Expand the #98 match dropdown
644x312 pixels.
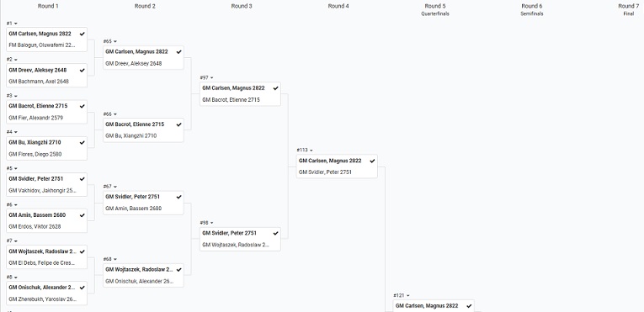click(212, 223)
